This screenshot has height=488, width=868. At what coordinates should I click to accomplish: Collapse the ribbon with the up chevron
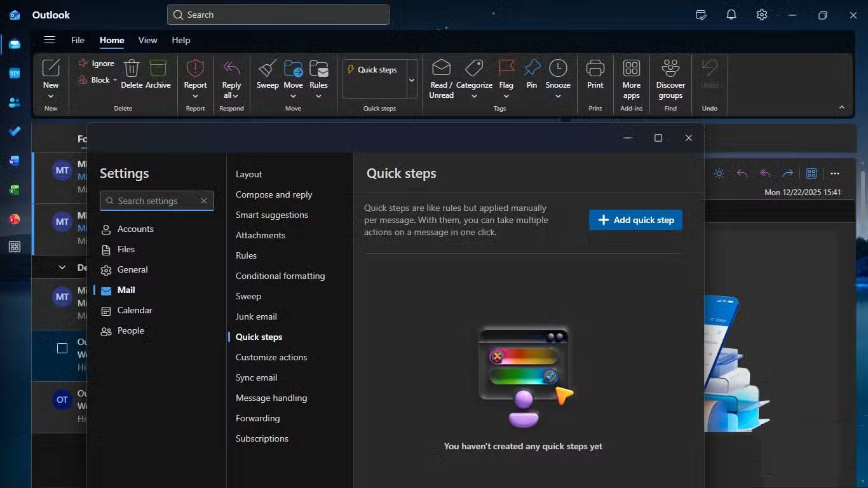point(842,108)
